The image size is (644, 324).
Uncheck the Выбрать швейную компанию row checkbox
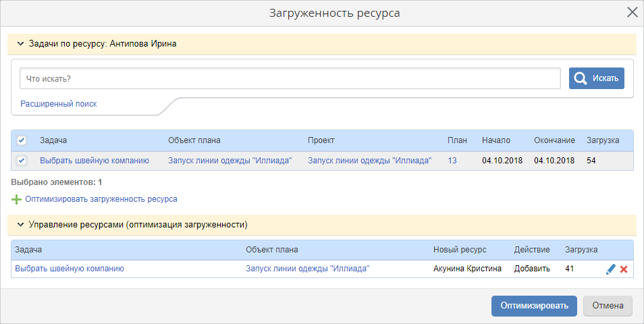(x=22, y=161)
